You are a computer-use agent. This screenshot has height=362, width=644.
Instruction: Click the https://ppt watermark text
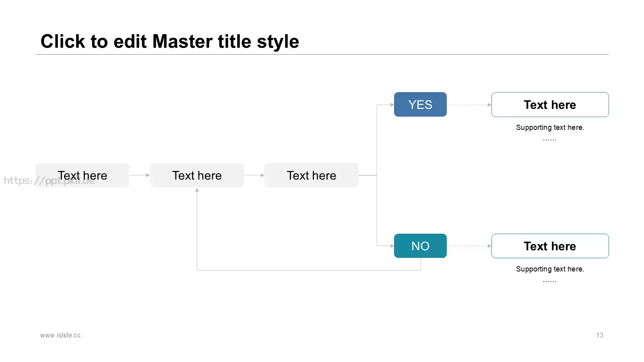[x=49, y=181]
